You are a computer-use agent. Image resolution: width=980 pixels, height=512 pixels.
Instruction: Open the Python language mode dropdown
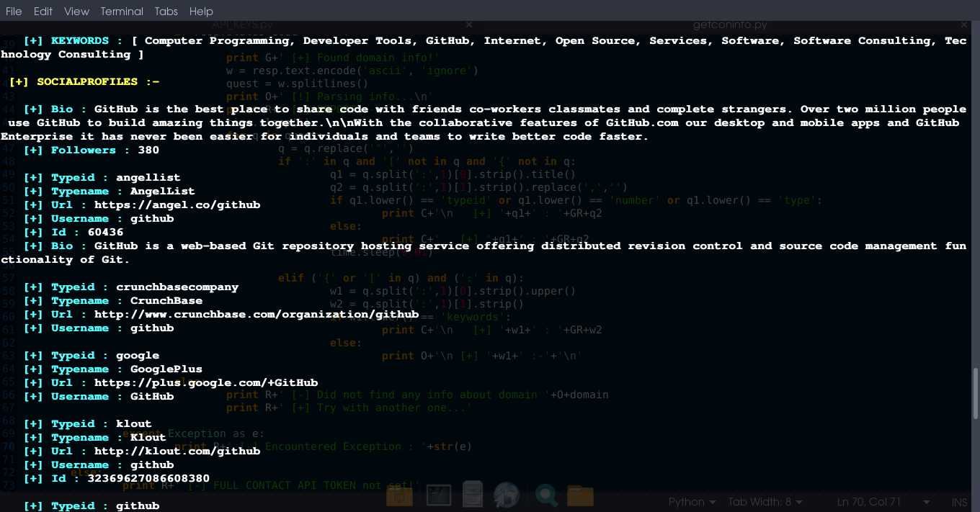[x=691, y=502]
